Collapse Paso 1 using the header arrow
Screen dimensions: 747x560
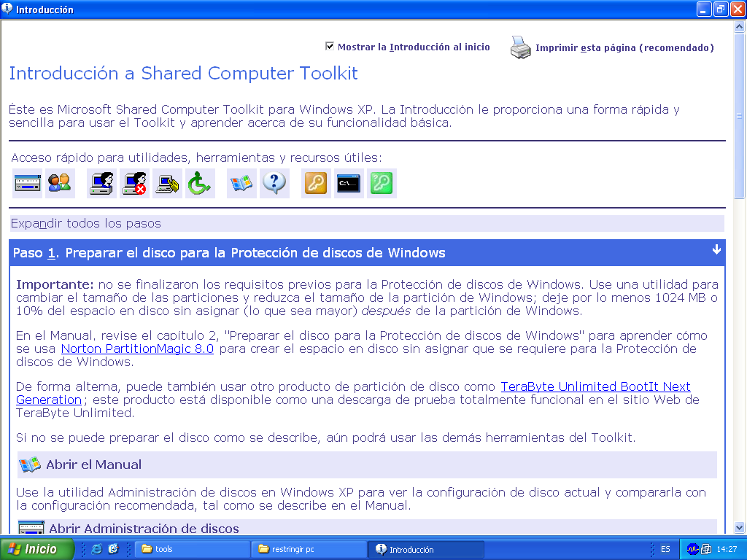pos(716,250)
